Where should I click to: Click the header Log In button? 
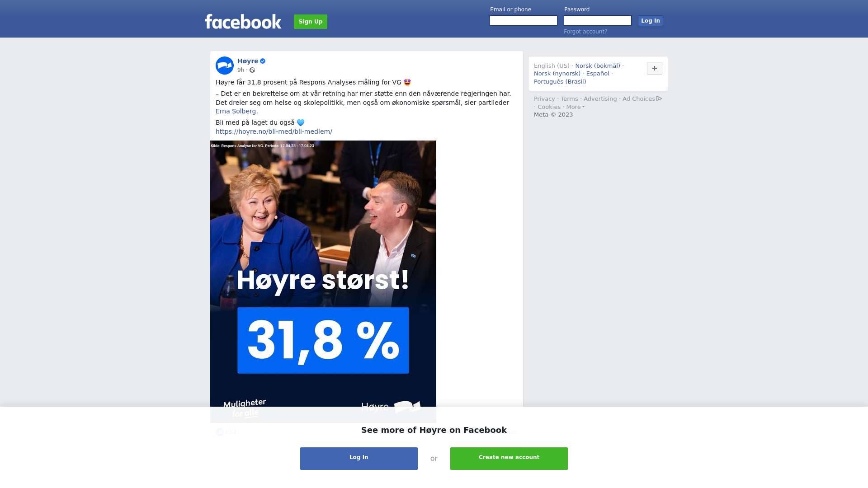click(651, 21)
